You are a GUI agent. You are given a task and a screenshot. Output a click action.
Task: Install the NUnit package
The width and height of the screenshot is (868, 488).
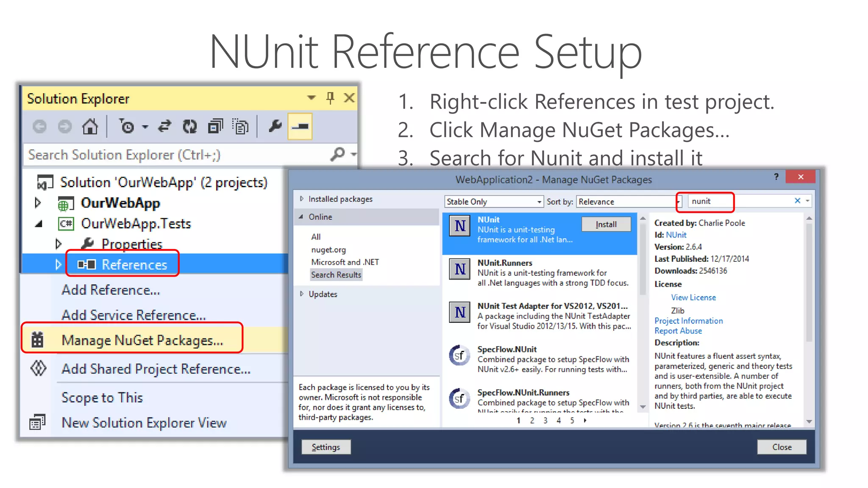click(x=606, y=224)
